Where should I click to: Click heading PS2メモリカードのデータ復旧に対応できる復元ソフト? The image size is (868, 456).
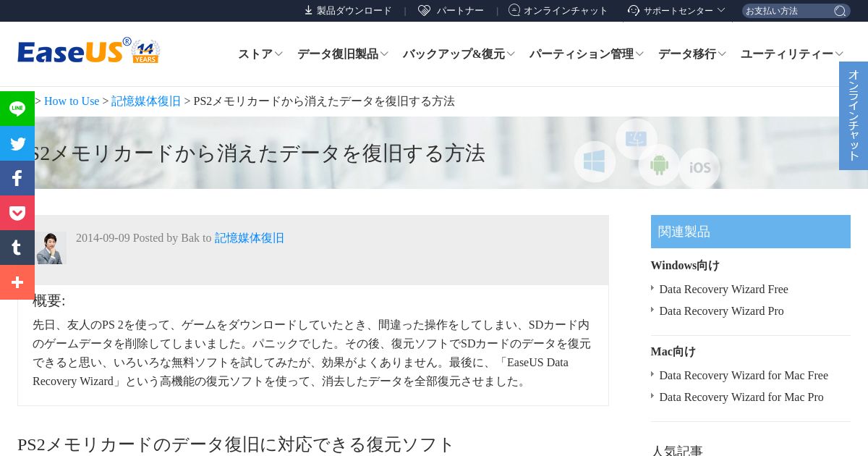tap(236, 444)
